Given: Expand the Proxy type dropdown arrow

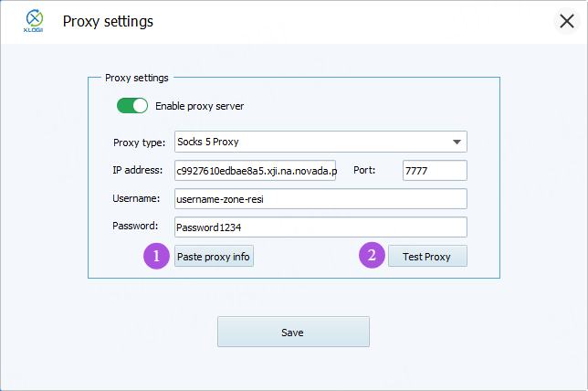Looking at the screenshot, I should 456,142.
